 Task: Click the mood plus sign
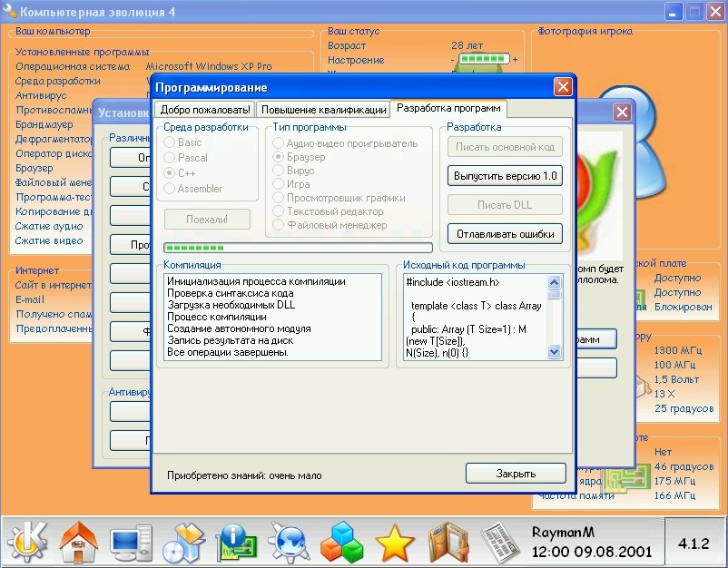[x=515, y=59]
